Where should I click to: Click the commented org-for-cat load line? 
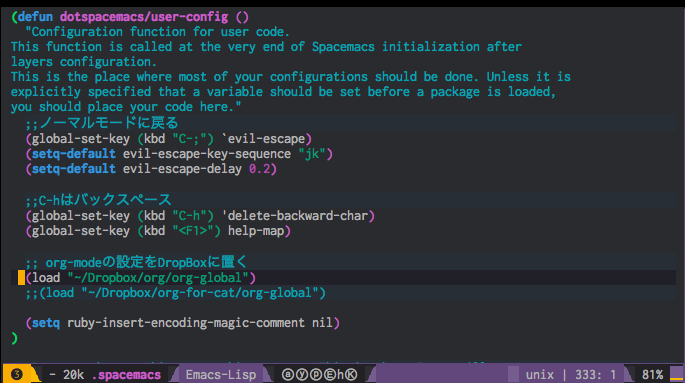175,293
